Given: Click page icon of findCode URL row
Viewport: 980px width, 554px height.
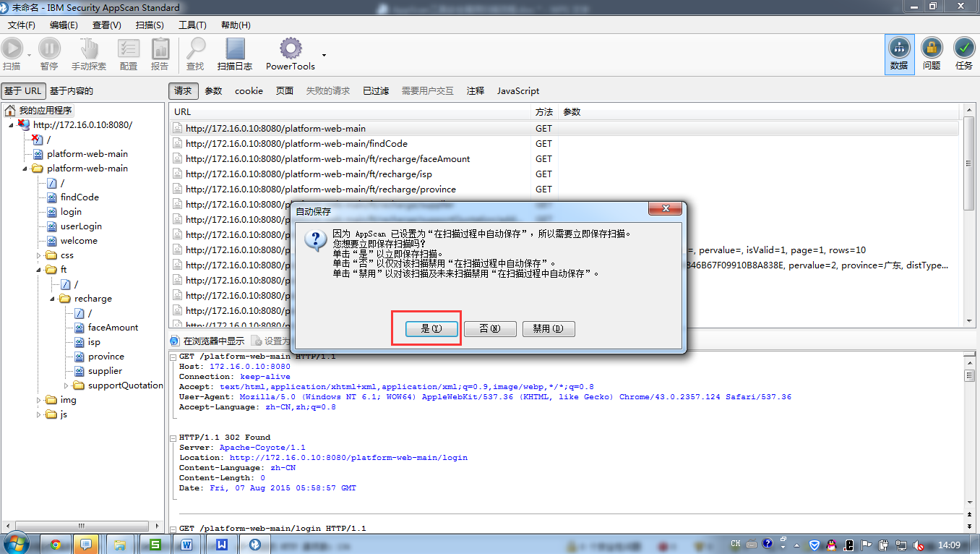Looking at the screenshot, I should [178, 144].
